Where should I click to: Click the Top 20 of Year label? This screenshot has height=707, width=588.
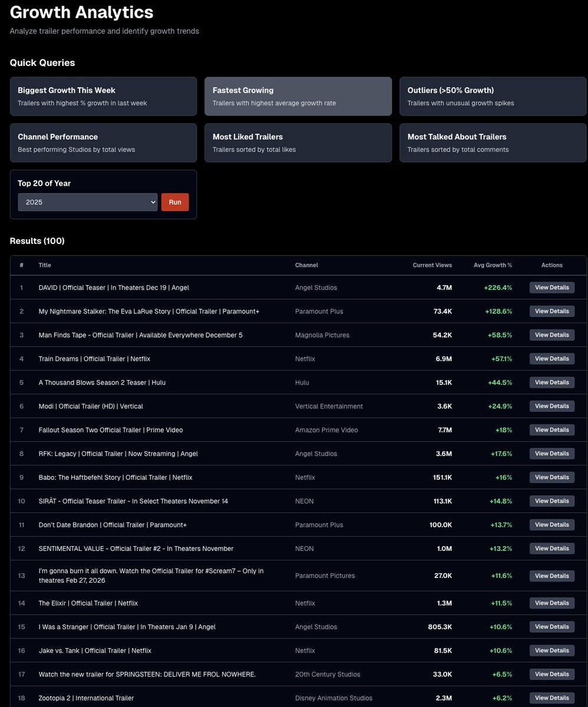coord(44,183)
